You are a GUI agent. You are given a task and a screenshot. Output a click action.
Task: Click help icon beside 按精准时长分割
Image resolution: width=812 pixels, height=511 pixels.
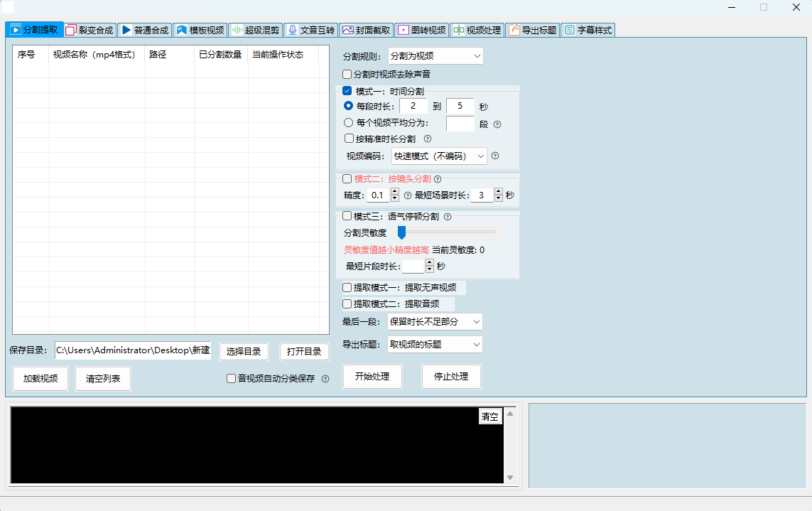click(x=428, y=139)
